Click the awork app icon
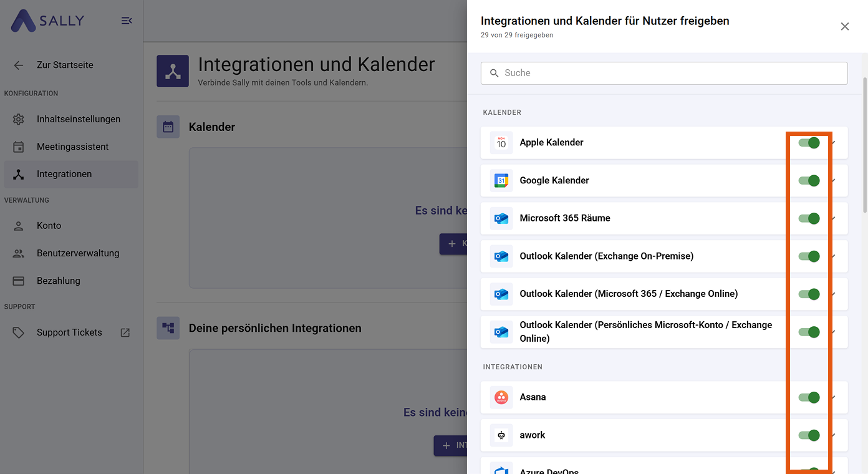This screenshot has height=474, width=868. [501, 435]
